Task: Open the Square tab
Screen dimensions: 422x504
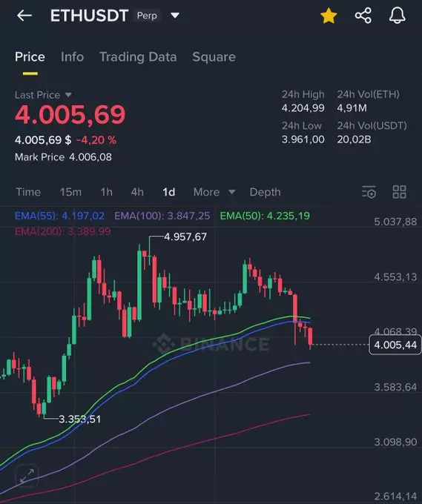Action: (x=214, y=57)
